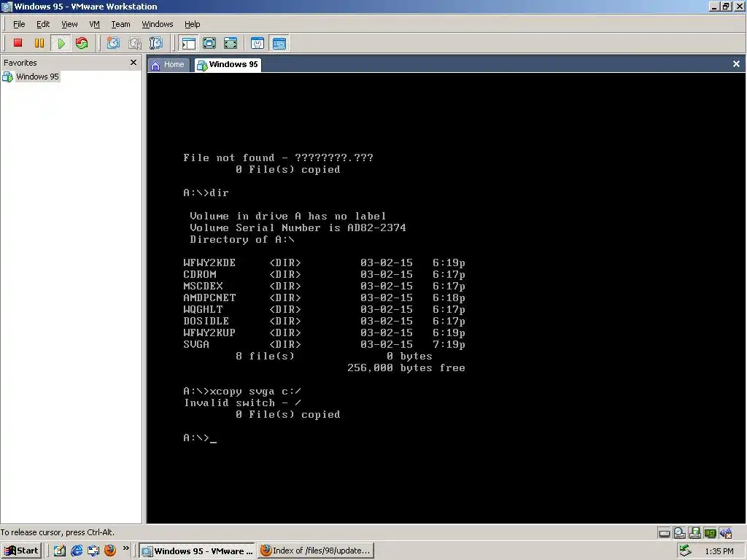Select the Windows 95 tab
The image size is (747, 560).
click(228, 65)
